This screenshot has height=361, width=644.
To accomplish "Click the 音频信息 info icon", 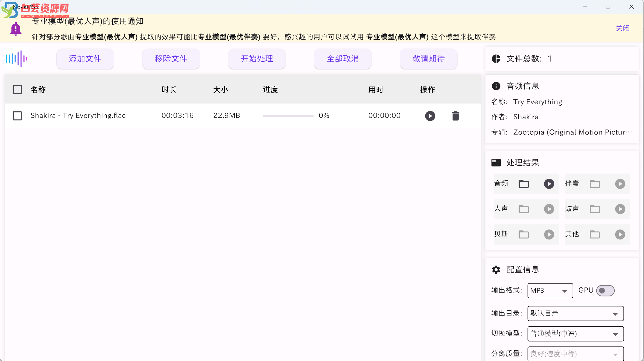I will click(496, 86).
